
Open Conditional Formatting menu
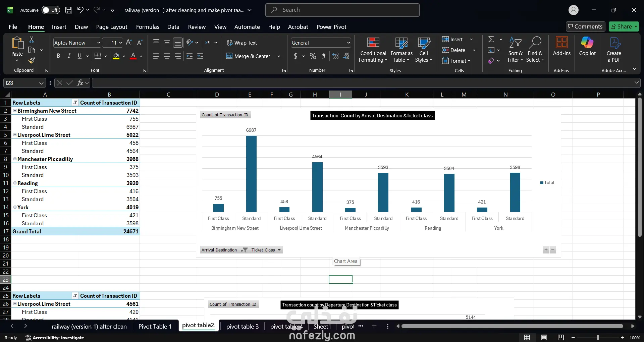coord(373,50)
